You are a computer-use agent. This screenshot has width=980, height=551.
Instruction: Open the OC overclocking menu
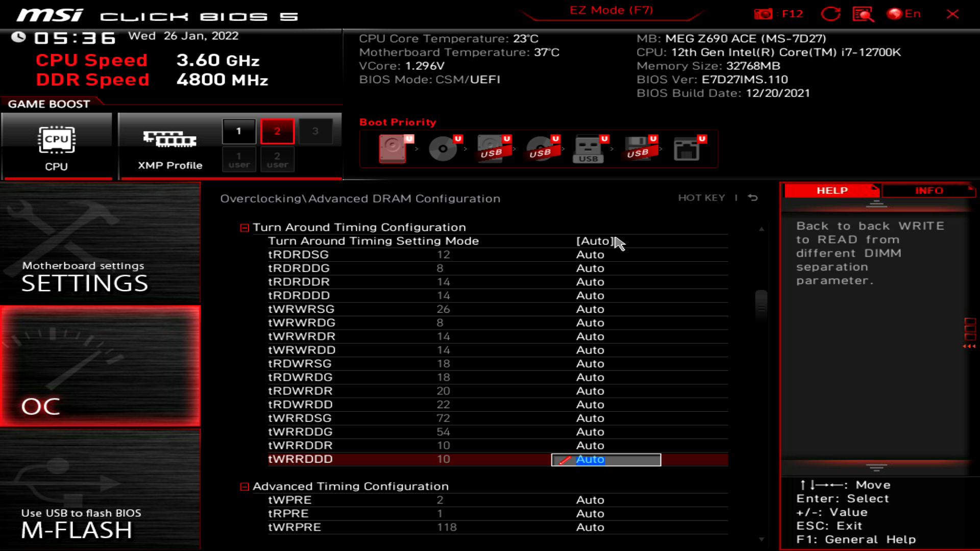pos(101,366)
